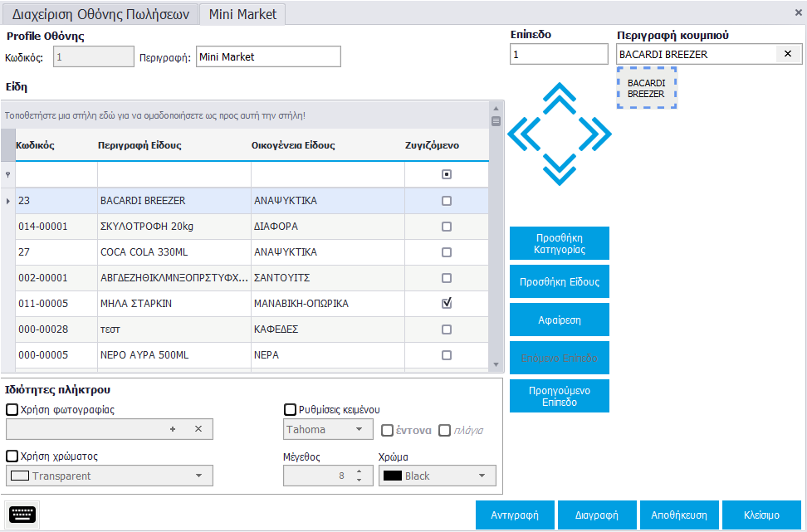Toggle the Χρήση χρώματος checkbox
Viewport: 807px width, 532px height.
click(x=12, y=456)
